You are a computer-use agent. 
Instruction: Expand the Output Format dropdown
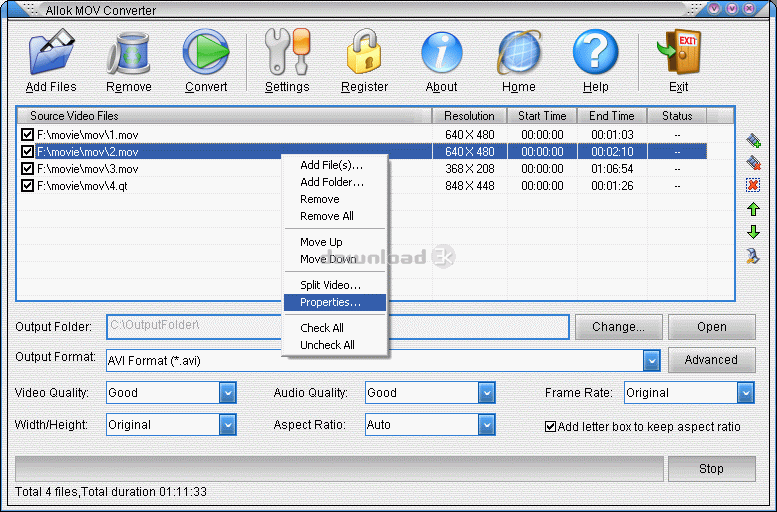651,360
